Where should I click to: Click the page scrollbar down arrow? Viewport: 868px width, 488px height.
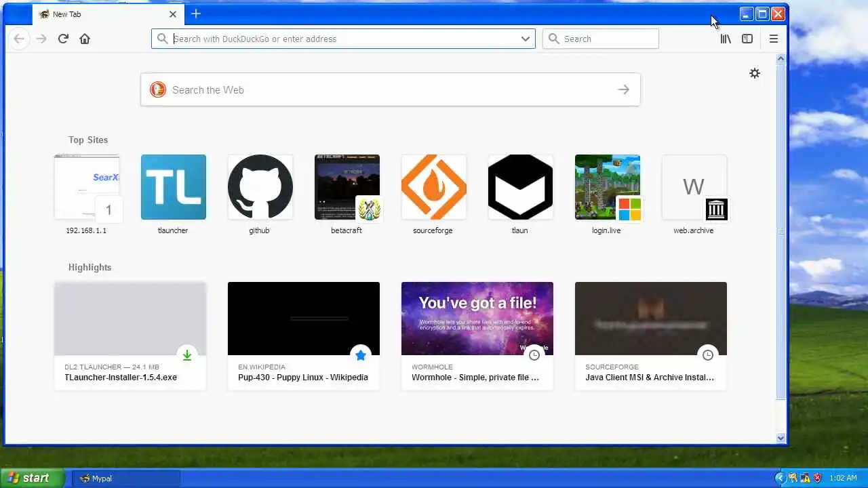coord(781,439)
